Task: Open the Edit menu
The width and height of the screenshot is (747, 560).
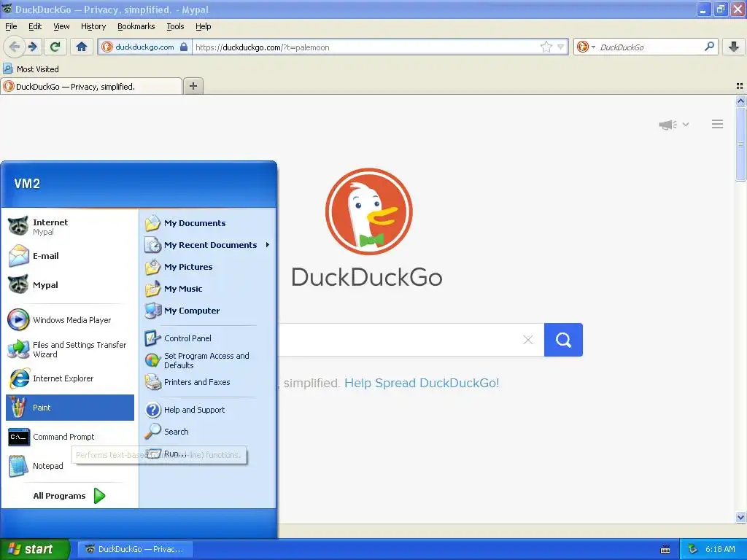Action: (35, 26)
